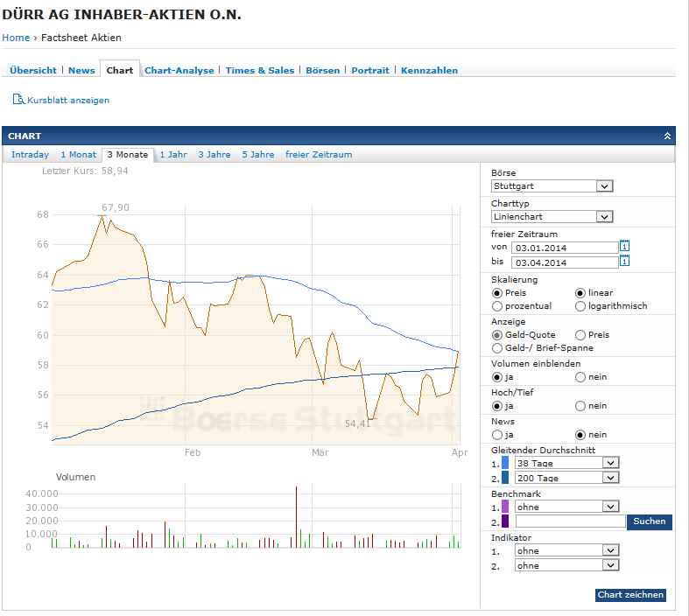This screenshot has width=689, height=616.
Task: Open the first Indikator dropdown
Action: [566, 550]
